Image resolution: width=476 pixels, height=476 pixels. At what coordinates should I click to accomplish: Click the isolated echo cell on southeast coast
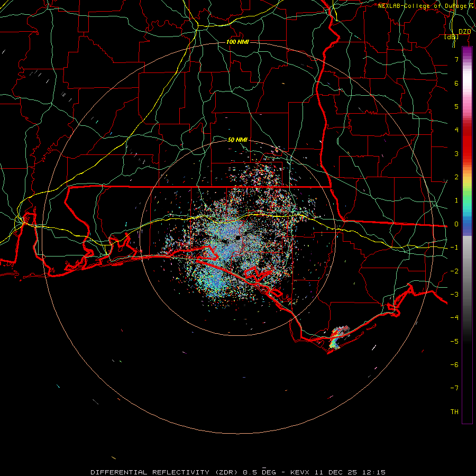point(339,337)
